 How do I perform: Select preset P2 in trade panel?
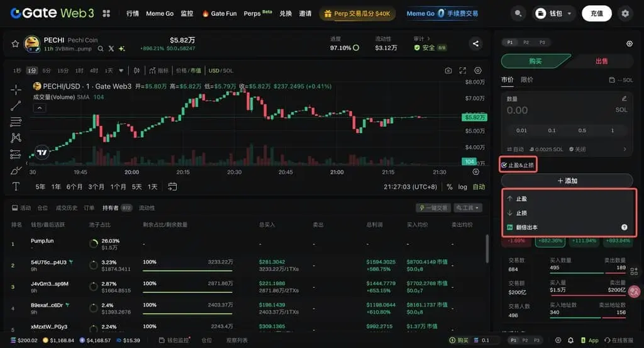click(x=526, y=42)
